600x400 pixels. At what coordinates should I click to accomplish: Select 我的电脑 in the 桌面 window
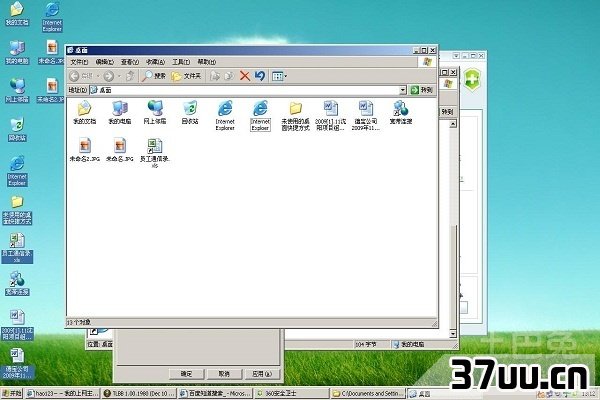(120, 113)
